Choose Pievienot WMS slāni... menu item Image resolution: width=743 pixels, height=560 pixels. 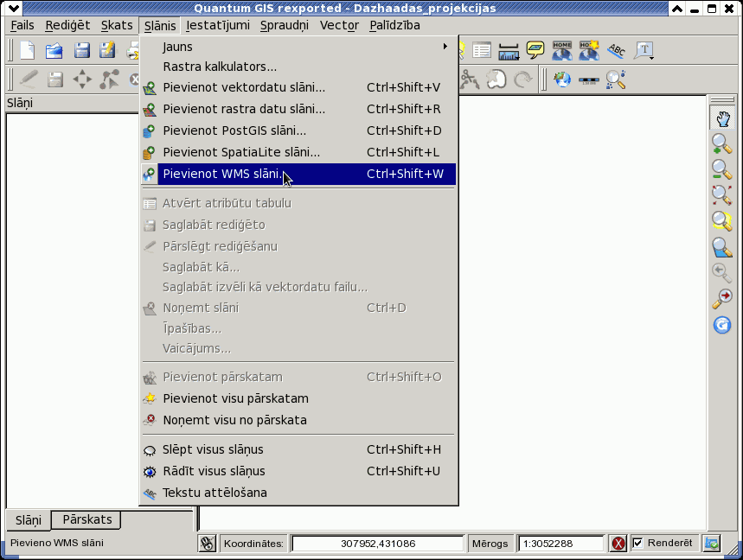coord(298,174)
